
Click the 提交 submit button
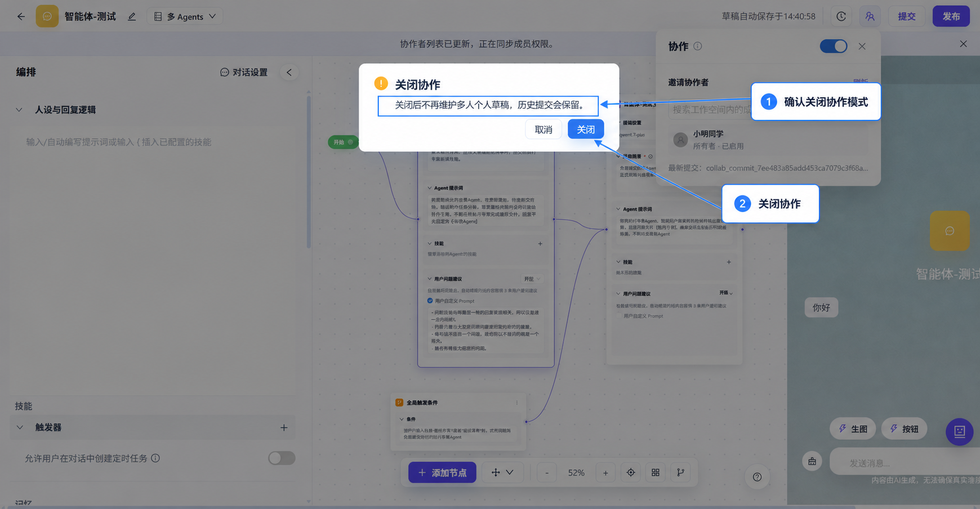[907, 16]
